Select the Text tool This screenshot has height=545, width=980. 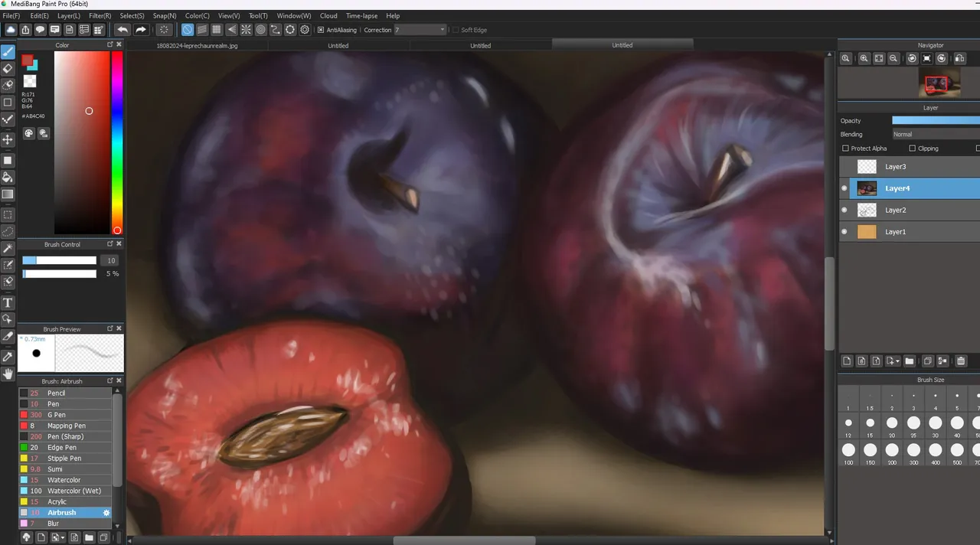8,302
